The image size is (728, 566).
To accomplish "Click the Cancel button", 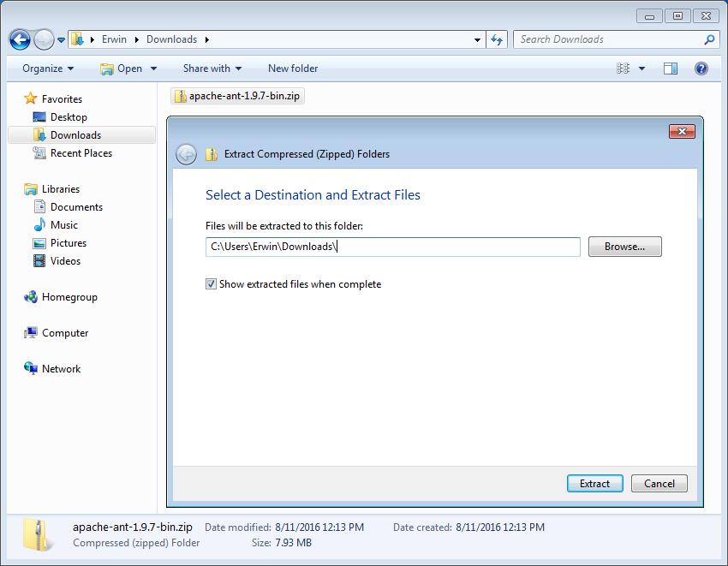I will 659,483.
